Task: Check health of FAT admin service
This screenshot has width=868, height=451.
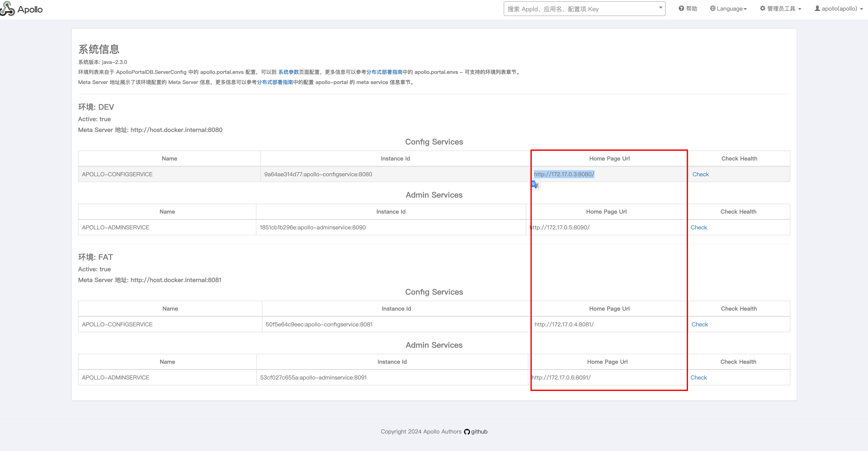Action: click(x=699, y=378)
